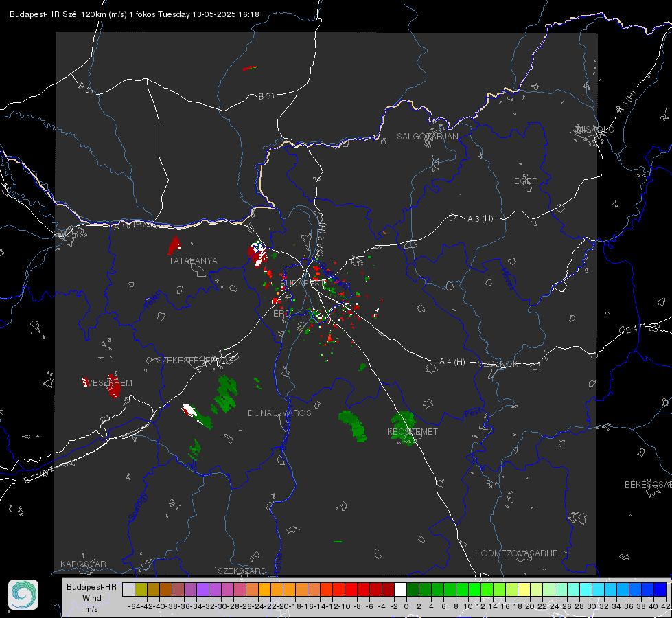Viewport: 672px width, 618px height.
Task: Click the TATABANYA city label
Action: [193, 261]
